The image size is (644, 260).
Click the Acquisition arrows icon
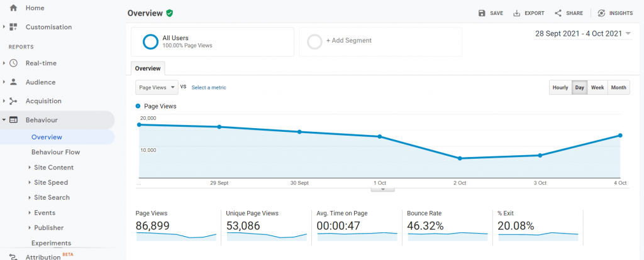coord(13,101)
